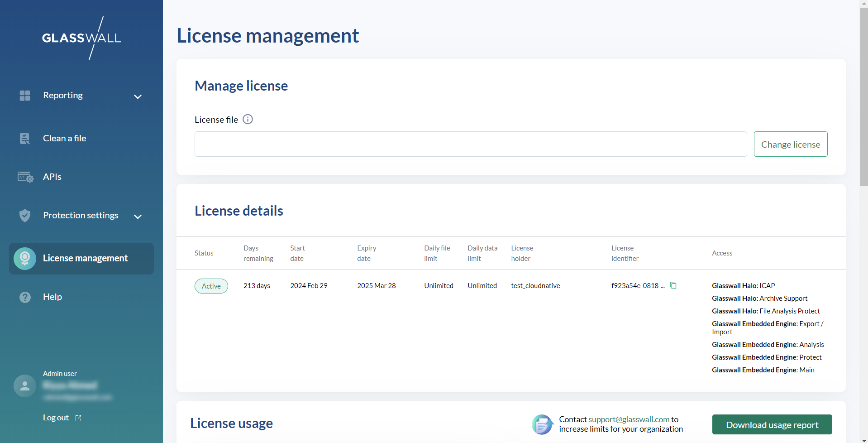Image resolution: width=868 pixels, height=443 pixels.
Task: Open Protection settings in the sidebar
Action: click(x=81, y=216)
